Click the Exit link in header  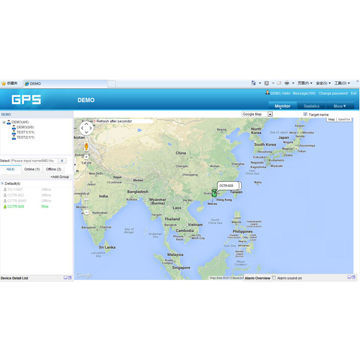pyautogui.click(x=354, y=93)
